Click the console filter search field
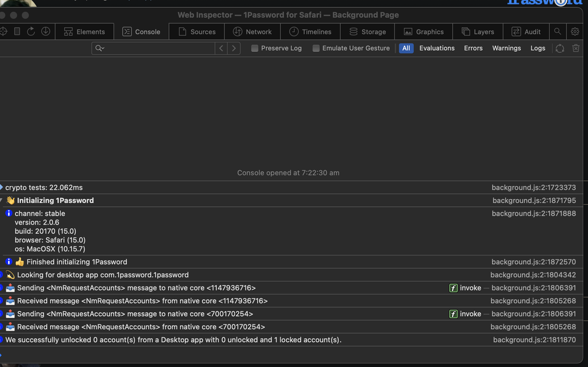This screenshot has width=588, height=367. (x=159, y=48)
